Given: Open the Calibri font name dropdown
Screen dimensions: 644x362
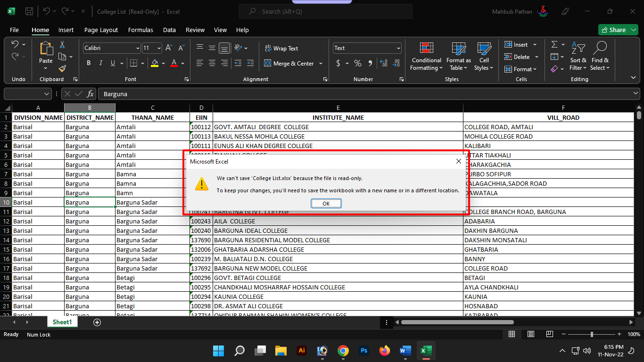Looking at the screenshot, I should pos(138,48).
